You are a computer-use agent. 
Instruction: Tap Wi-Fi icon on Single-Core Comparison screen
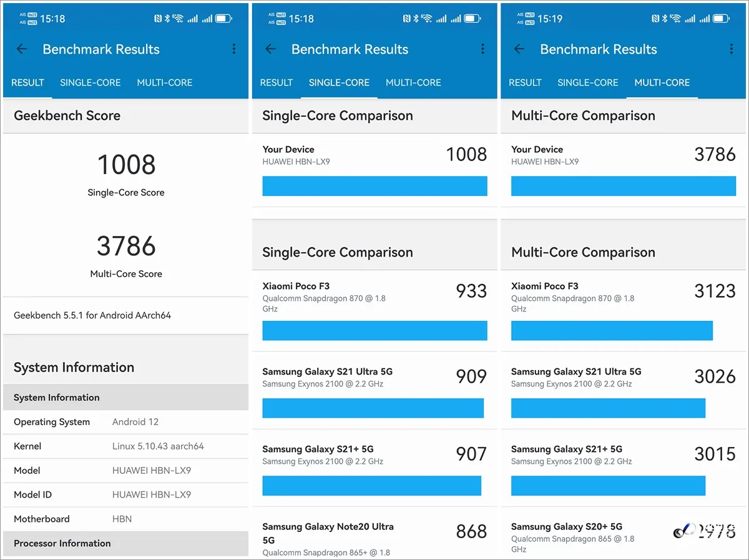pyautogui.click(x=427, y=19)
